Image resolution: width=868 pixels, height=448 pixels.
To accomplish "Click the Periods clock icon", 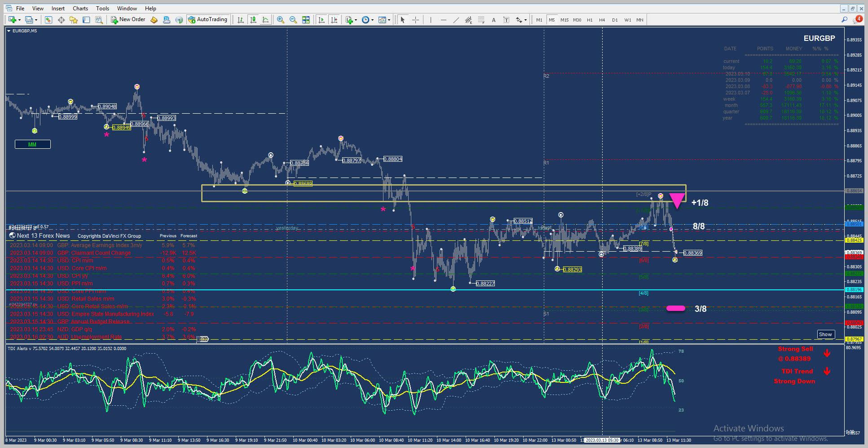I will [x=366, y=20].
